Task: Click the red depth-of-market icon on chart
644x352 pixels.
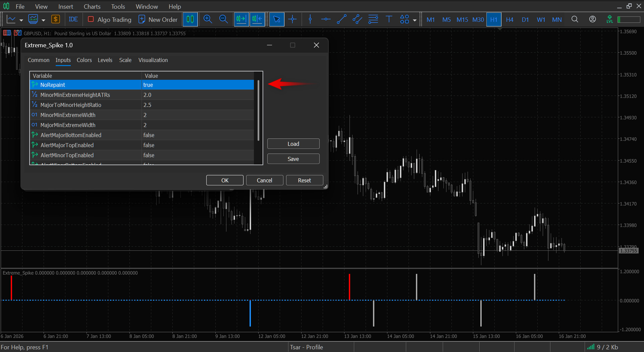Action: click(7, 33)
